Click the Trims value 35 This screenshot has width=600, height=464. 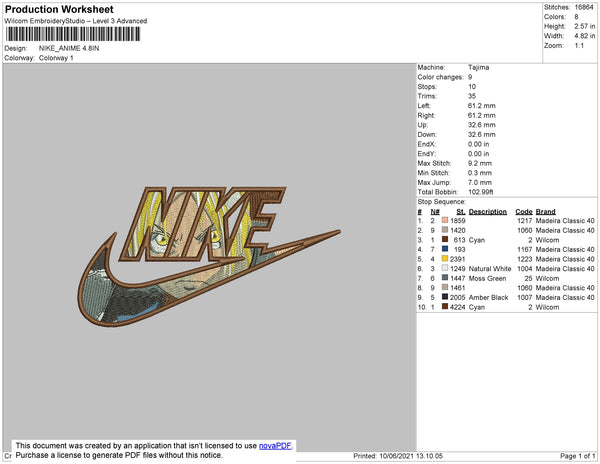472,96
